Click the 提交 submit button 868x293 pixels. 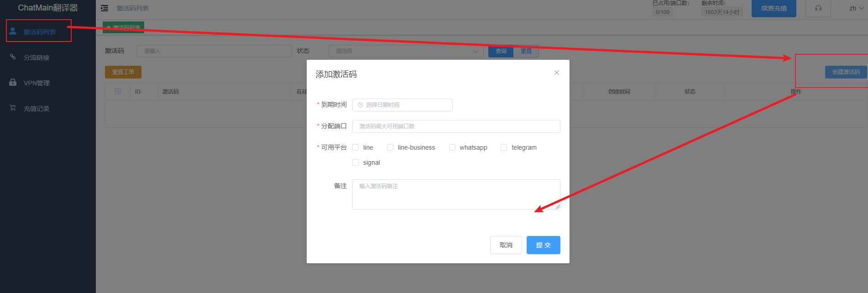click(x=543, y=245)
